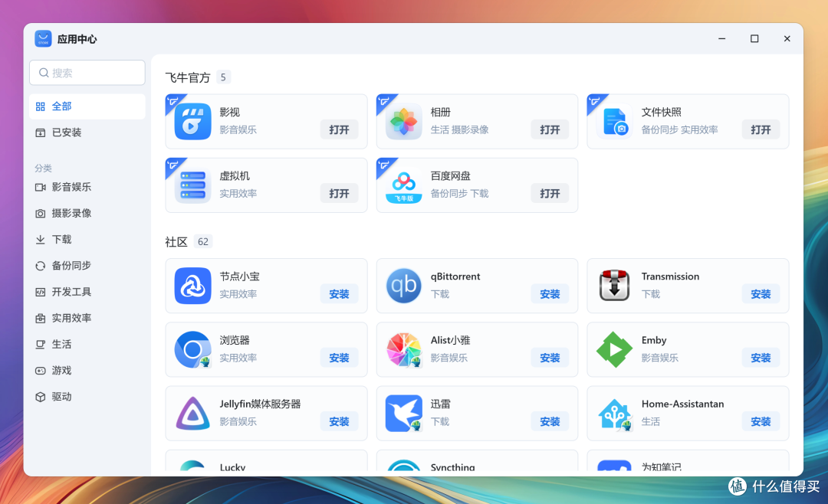Click the 生活 sidebar cup icon
This screenshot has height=504, width=828.
pyautogui.click(x=40, y=344)
